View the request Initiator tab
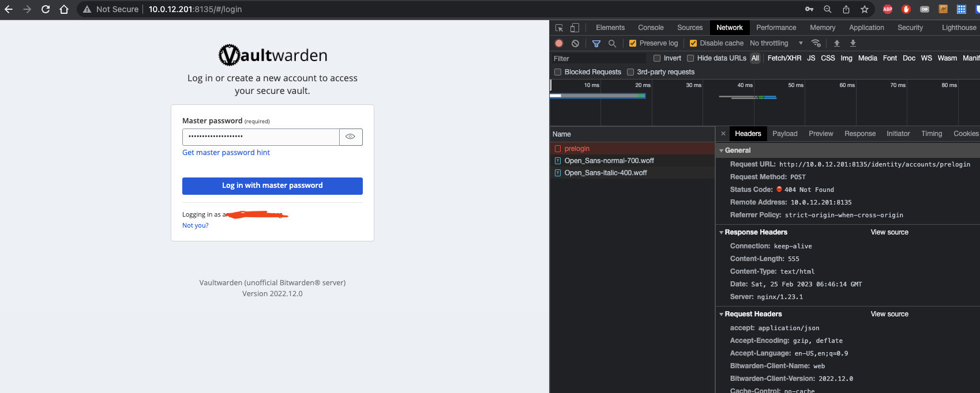Viewport: 980px width, 393px height. (x=898, y=134)
